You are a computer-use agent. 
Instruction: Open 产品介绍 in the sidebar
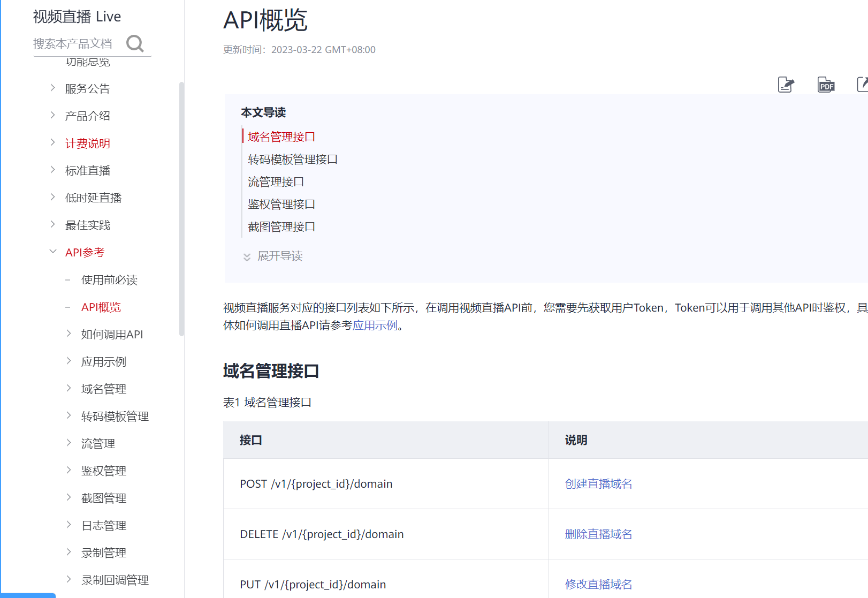88,116
